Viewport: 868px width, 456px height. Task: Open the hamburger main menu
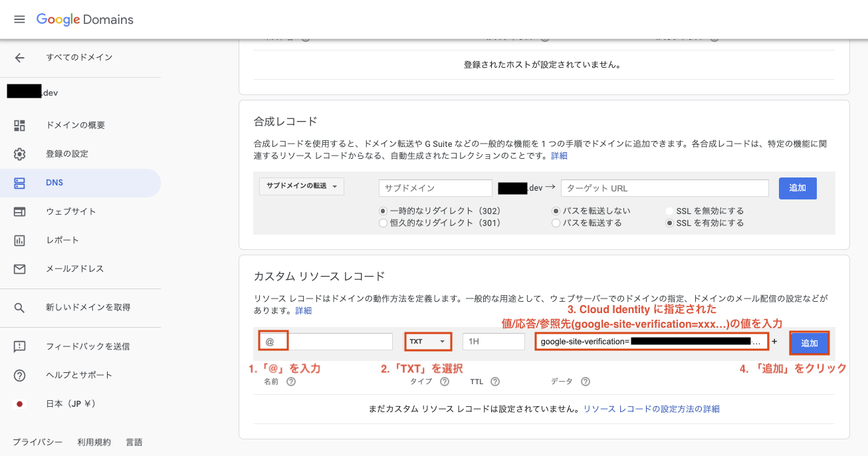pos(19,19)
